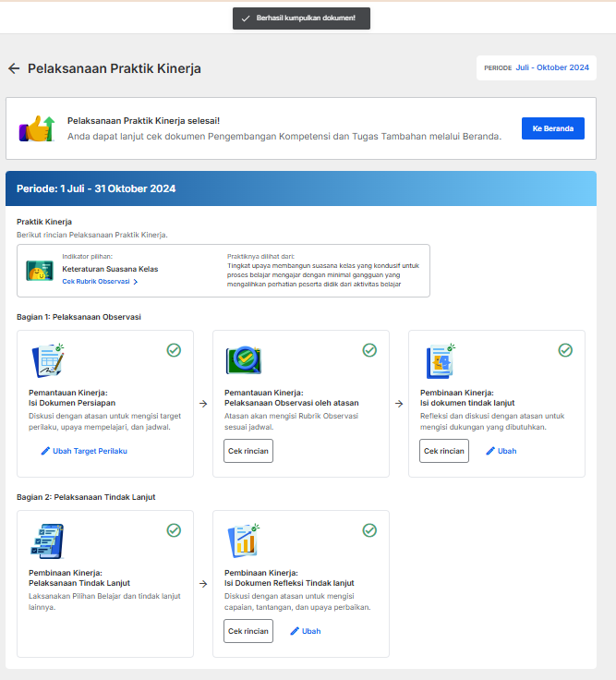Open Ubah Target Perilaku link

[x=84, y=451]
